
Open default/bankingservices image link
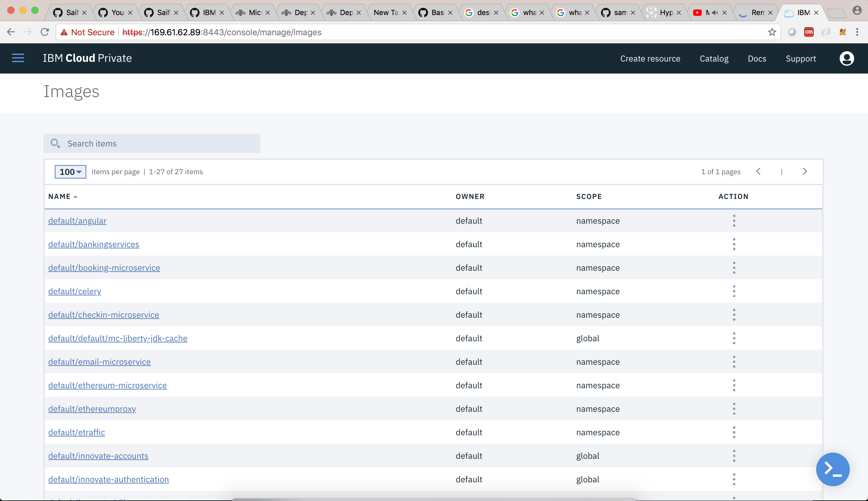click(x=93, y=244)
